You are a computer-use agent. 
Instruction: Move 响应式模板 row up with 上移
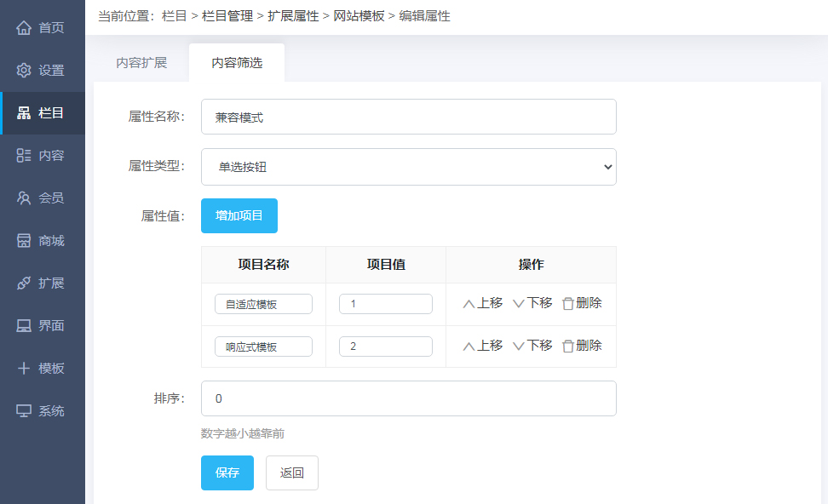pyautogui.click(x=483, y=346)
